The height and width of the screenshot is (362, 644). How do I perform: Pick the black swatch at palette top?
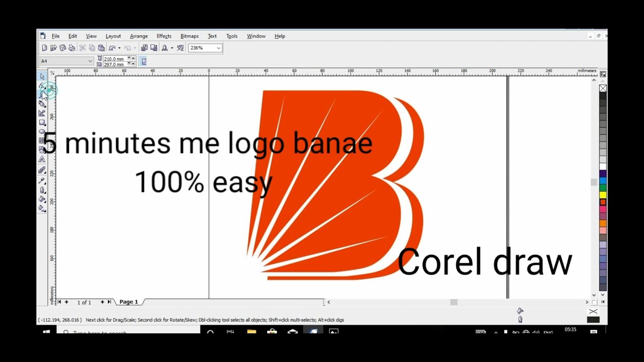click(603, 96)
